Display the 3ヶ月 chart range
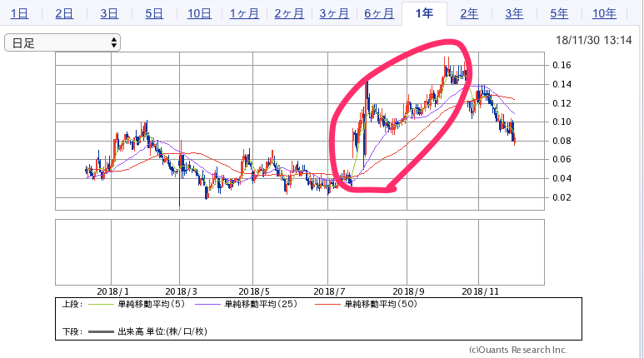 coord(334,13)
